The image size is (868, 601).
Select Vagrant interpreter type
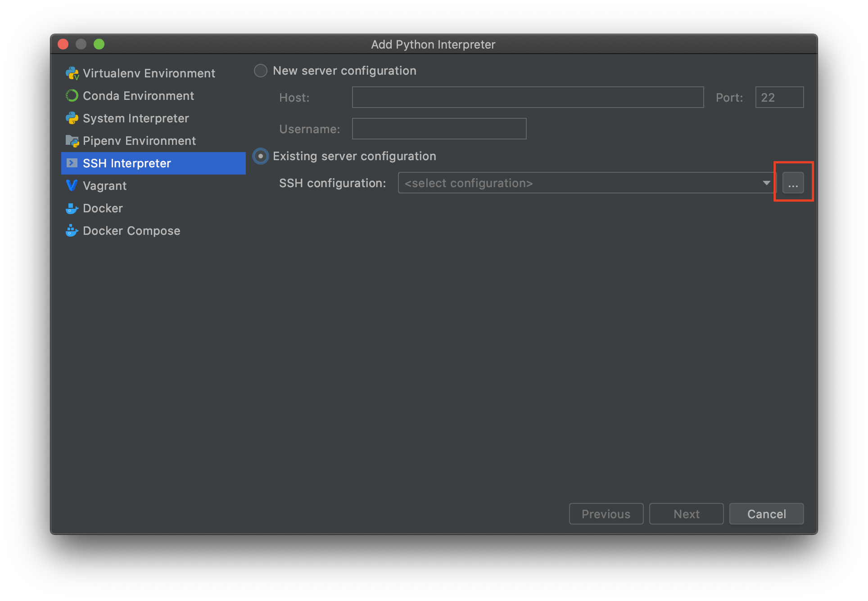(105, 186)
